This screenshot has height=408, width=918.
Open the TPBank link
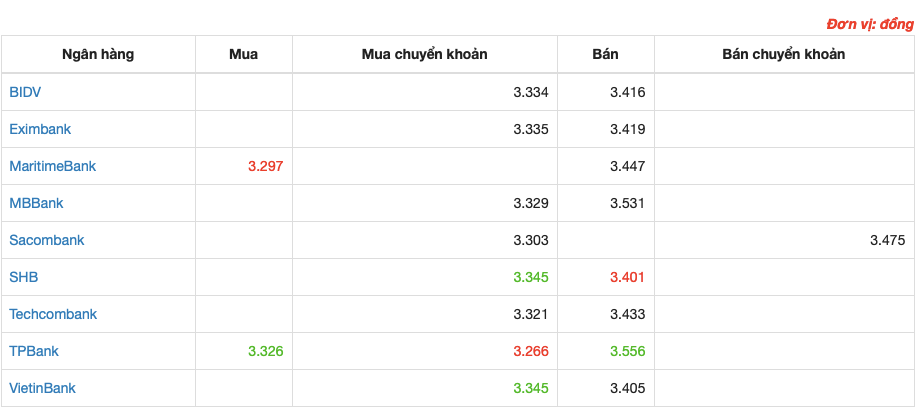34,351
